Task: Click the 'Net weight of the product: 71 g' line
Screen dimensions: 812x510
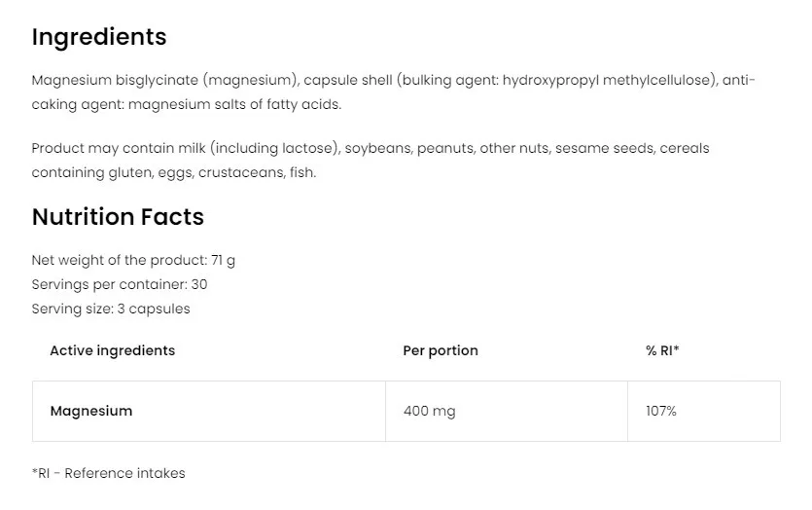Action: 133,261
